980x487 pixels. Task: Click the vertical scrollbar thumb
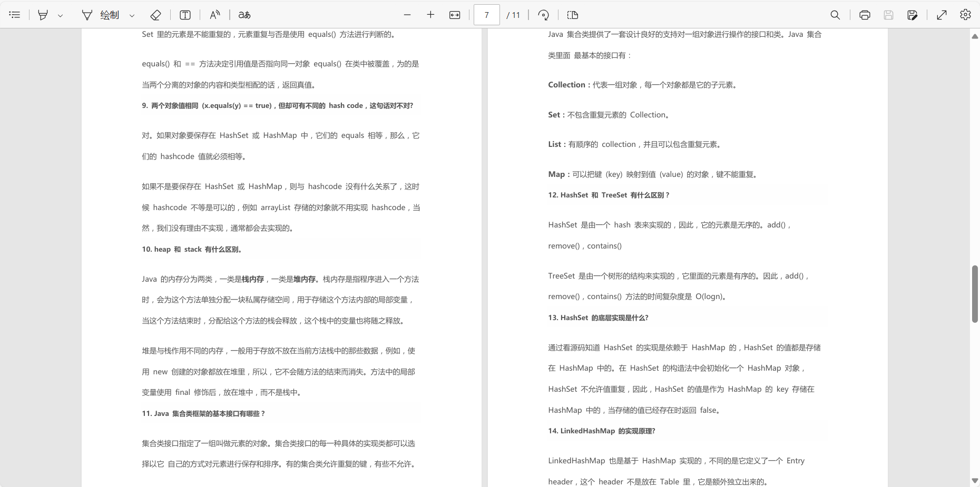tap(975, 294)
